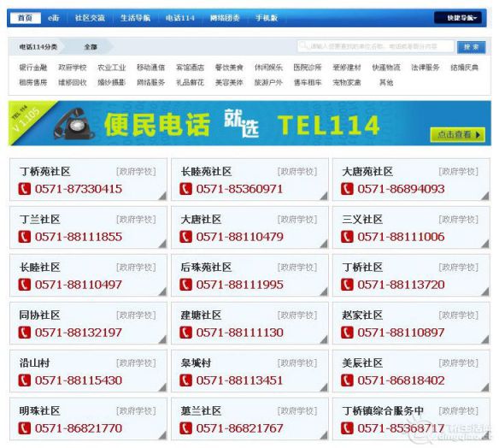Expand the 三义社区 card corner arrow
Screen dimensions: 499x448
coord(485,244)
